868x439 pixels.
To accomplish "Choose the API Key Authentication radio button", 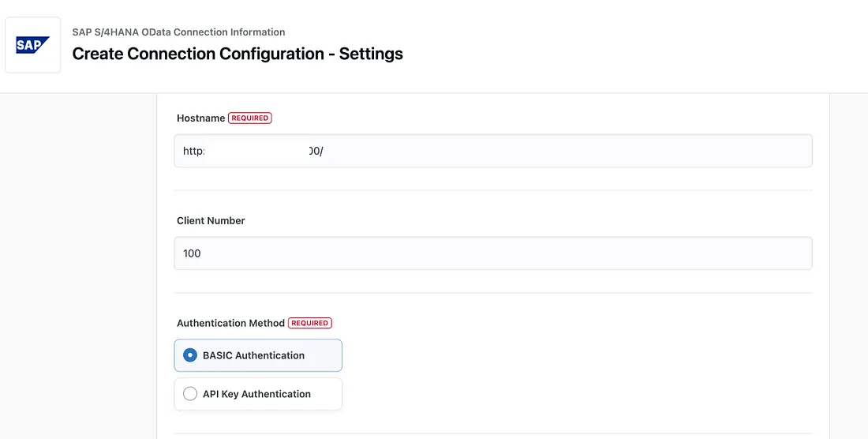I will pyautogui.click(x=190, y=394).
